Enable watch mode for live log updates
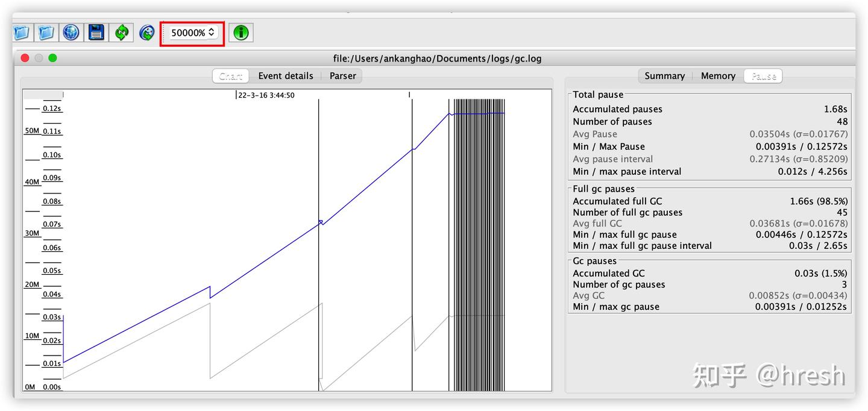Screen dimensions: 868x411 click(x=146, y=33)
